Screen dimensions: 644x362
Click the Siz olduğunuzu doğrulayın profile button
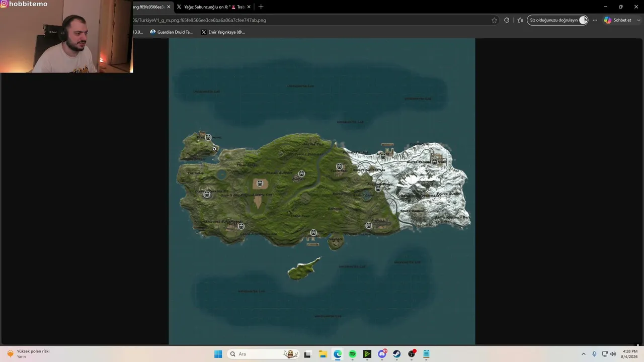click(x=557, y=20)
